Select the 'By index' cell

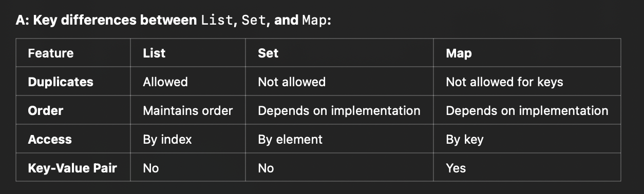[x=167, y=139]
